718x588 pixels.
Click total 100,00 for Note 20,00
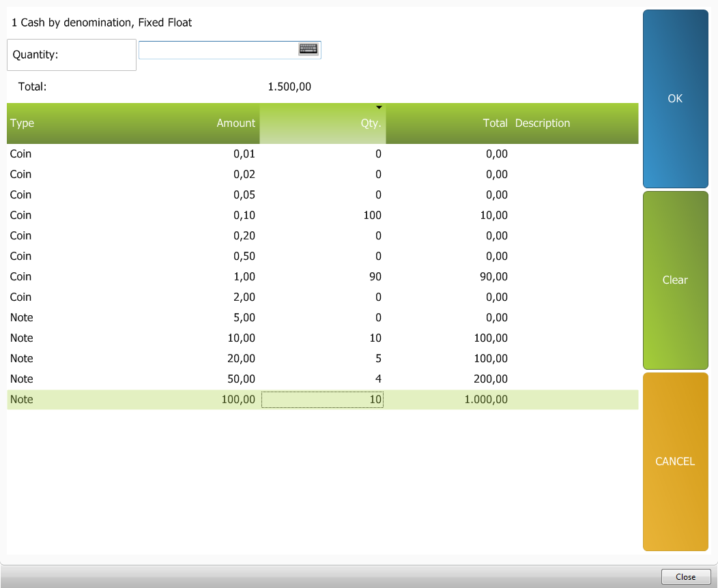tap(491, 358)
